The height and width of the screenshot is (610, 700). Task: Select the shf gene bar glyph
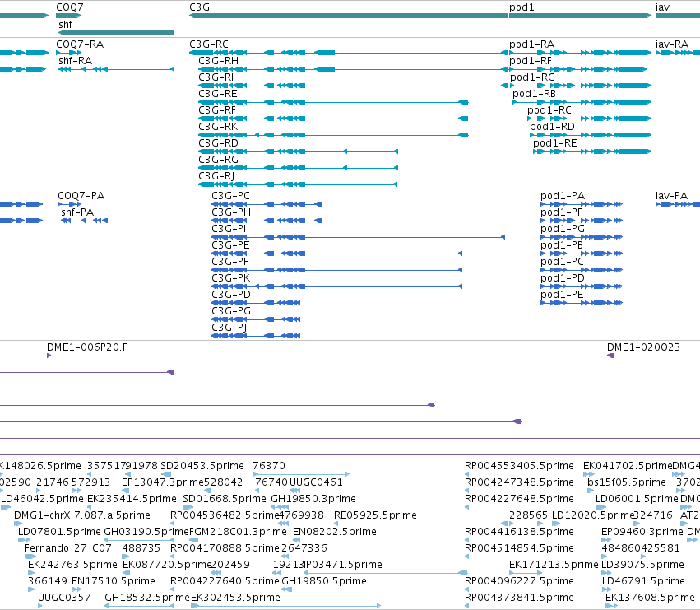pos(116,33)
